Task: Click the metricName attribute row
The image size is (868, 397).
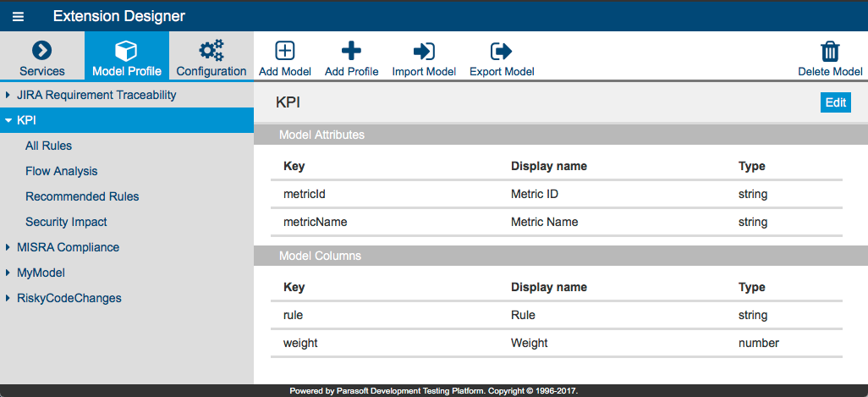Action: [x=557, y=222]
